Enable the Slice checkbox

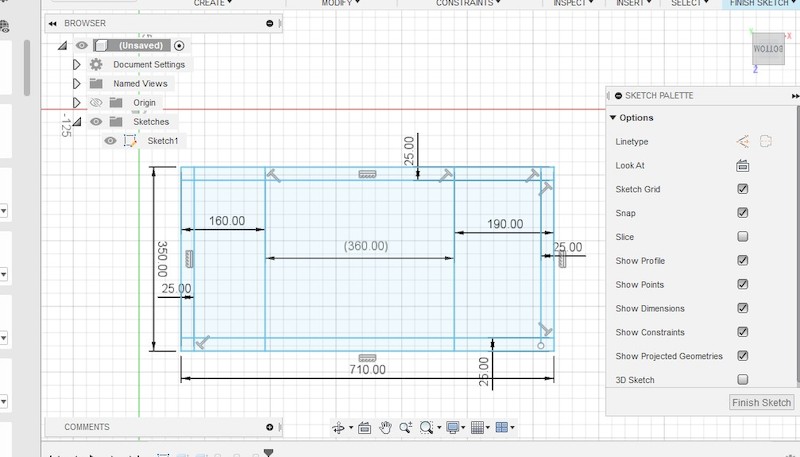tap(743, 237)
